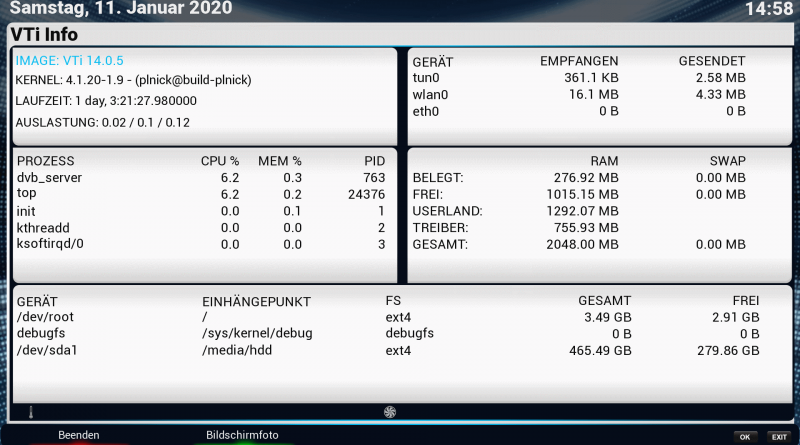Click the MEM % column header
The image size is (800, 445).
point(280,161)
